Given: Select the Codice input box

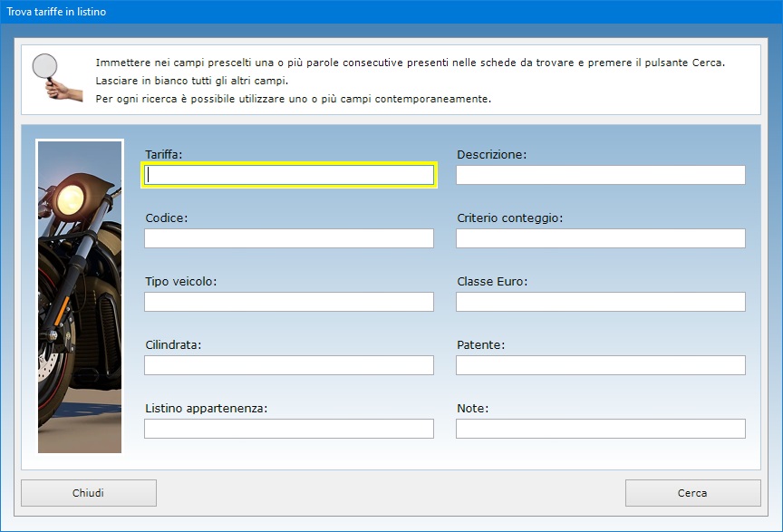Looking at the screenshot, I should click(x=289, y=238).
